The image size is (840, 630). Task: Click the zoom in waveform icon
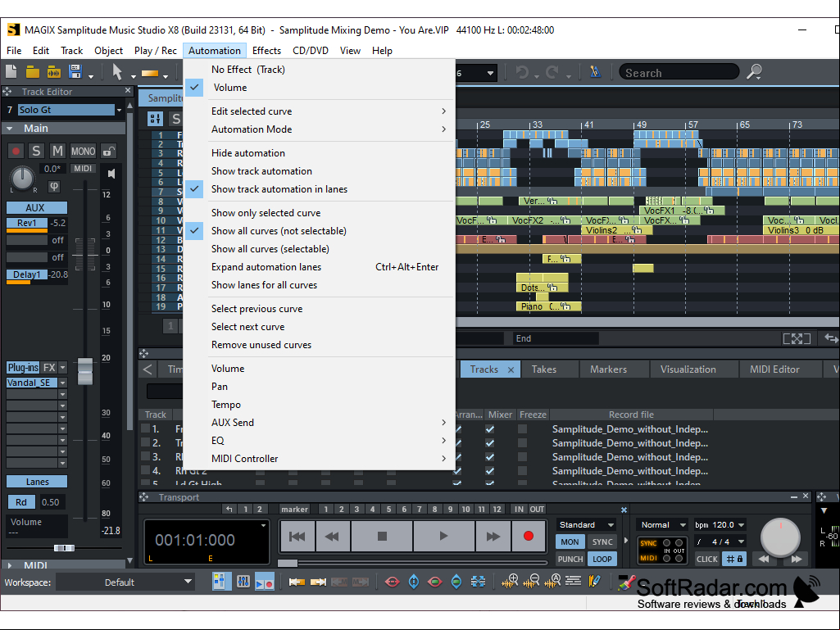click(510, 581)
